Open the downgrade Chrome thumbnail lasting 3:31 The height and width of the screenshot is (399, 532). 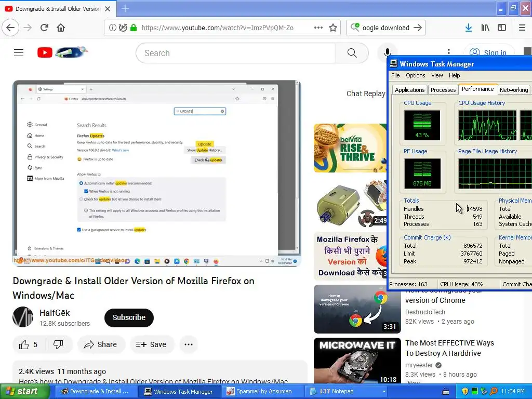pos(357,309)
